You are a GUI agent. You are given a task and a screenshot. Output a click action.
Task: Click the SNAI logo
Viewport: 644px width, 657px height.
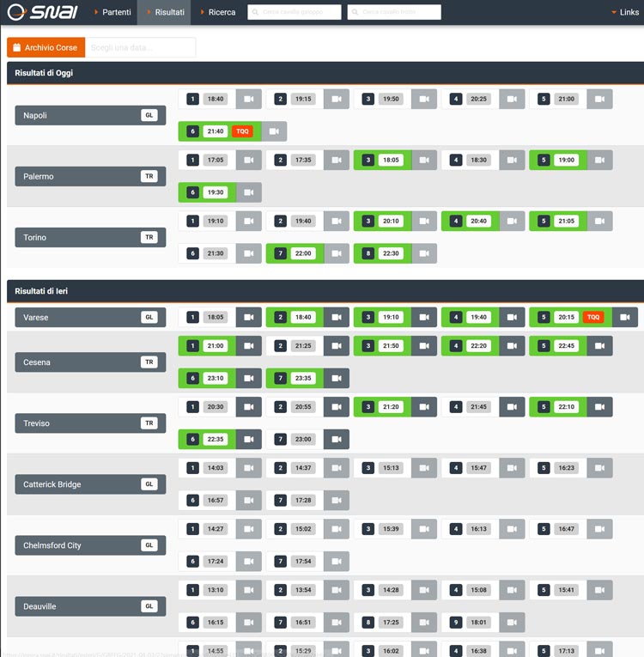tap(41, 12)
